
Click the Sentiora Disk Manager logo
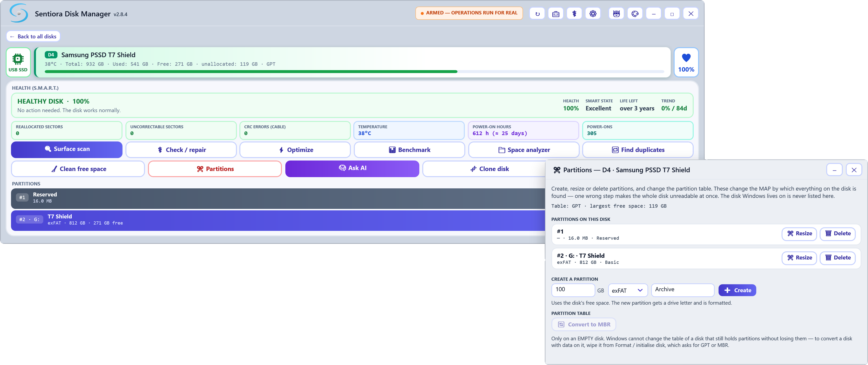[x=19, y=13]
